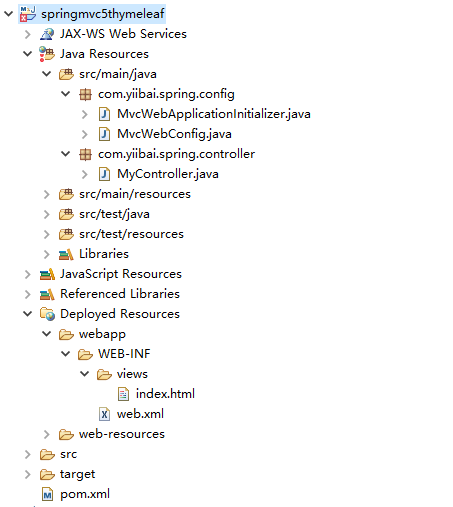
Task: Expand the Referenced Libraries node
Action: point(28,294)
